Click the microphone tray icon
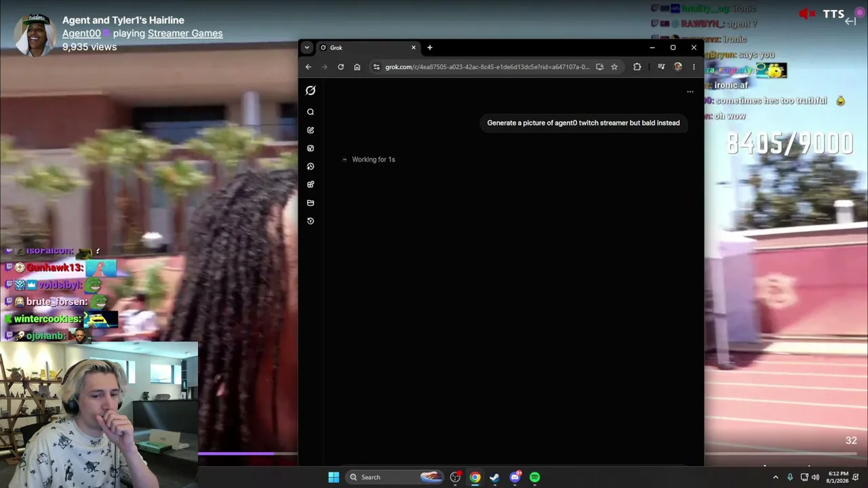 (790, 477)
